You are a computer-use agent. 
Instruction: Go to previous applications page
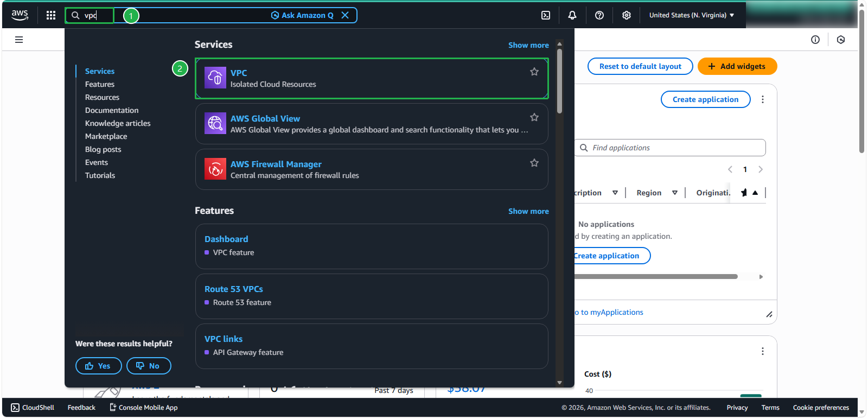point(730,169)
